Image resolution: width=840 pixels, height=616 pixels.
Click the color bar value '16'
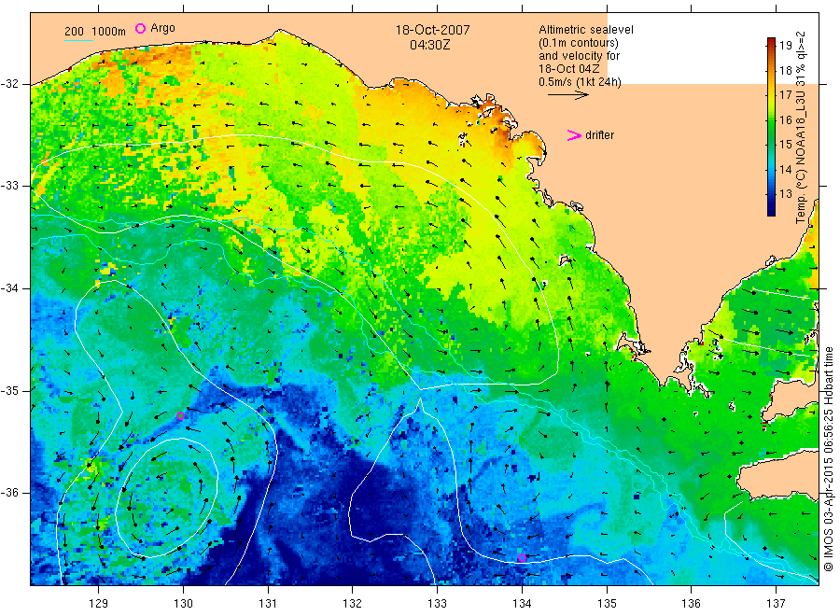tap(785, 119)
